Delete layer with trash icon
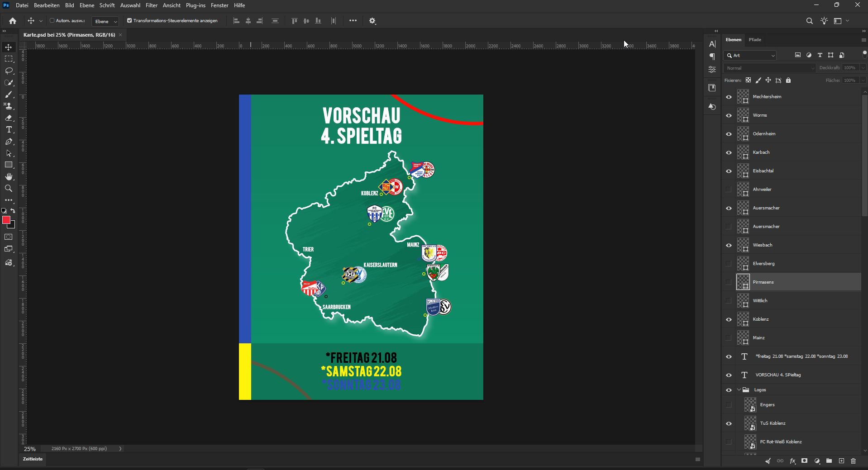Viewport: 868px width, 470px height. pos(854,461)
